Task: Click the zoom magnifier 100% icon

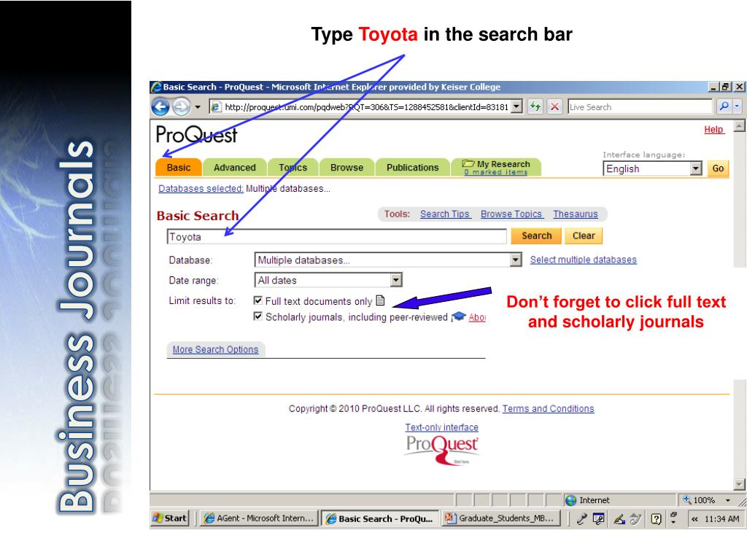Action: point(687,499)
